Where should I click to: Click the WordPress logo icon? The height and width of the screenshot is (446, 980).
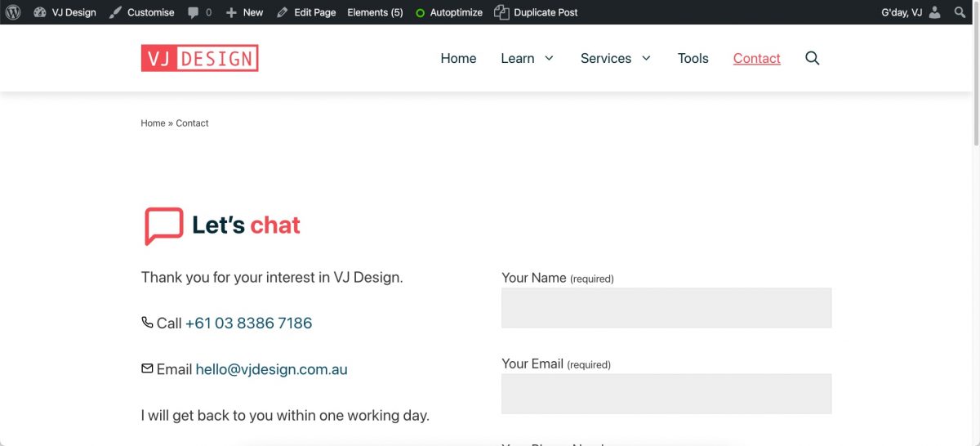pyautogui.click(x=13, y=12)
